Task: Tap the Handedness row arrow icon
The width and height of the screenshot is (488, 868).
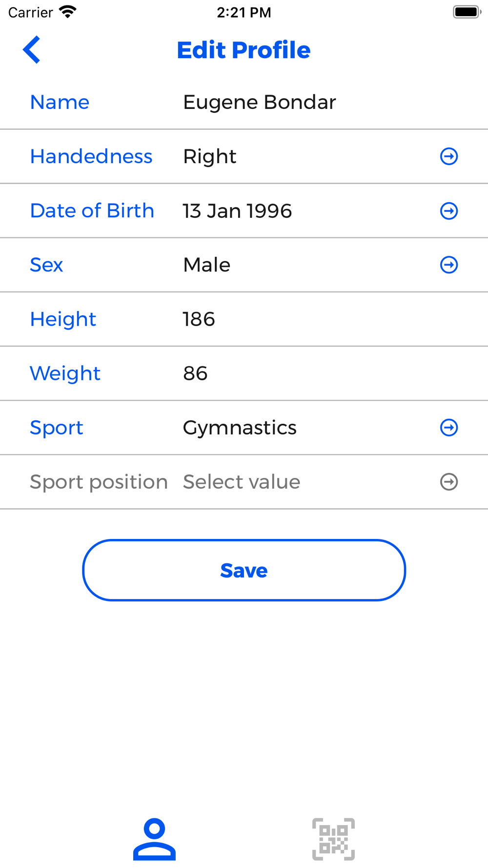Action: click(449, 157)
